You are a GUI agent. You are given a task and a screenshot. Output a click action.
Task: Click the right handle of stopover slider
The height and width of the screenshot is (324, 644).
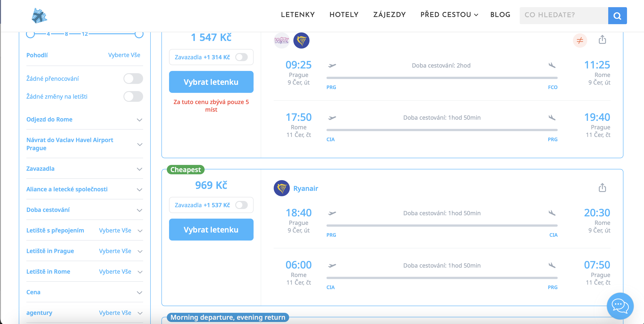coord(139,34)
